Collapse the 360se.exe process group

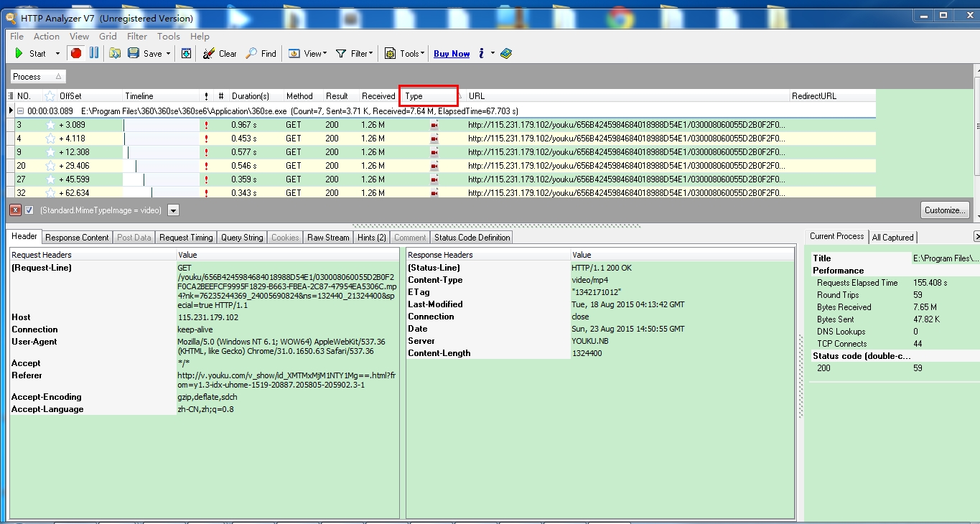[x=21, y=111]
